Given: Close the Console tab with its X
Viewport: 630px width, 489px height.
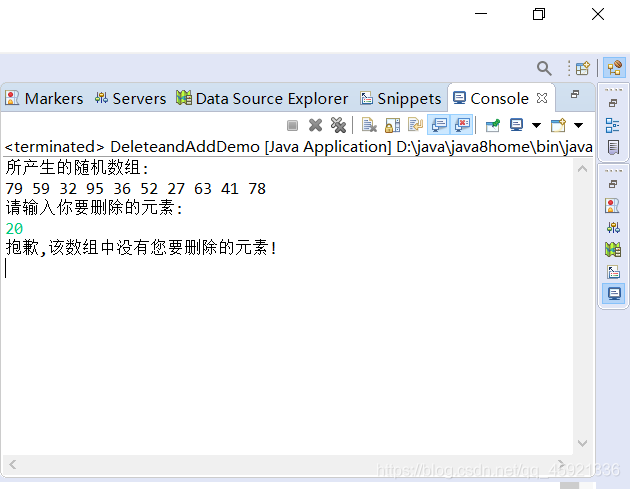Looking at the screenshot, I should [x=542, y=98].
